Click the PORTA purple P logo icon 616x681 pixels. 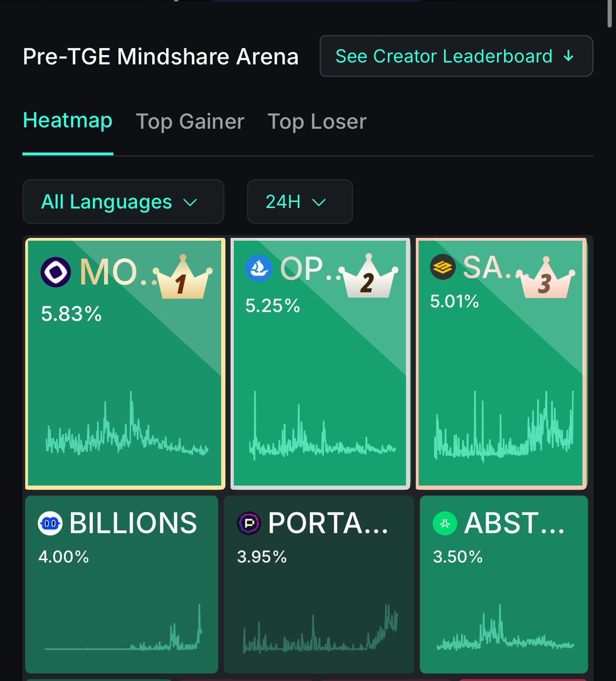tap(249, 523)
